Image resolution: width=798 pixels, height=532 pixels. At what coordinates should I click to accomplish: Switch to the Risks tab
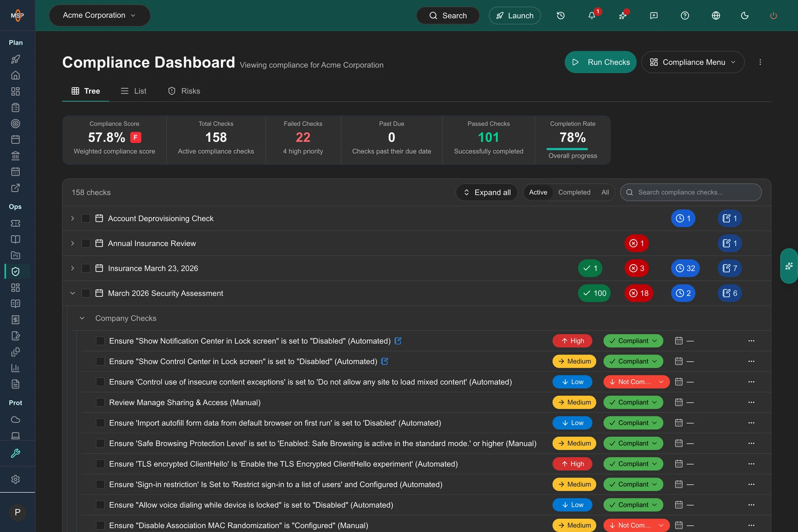184,91
